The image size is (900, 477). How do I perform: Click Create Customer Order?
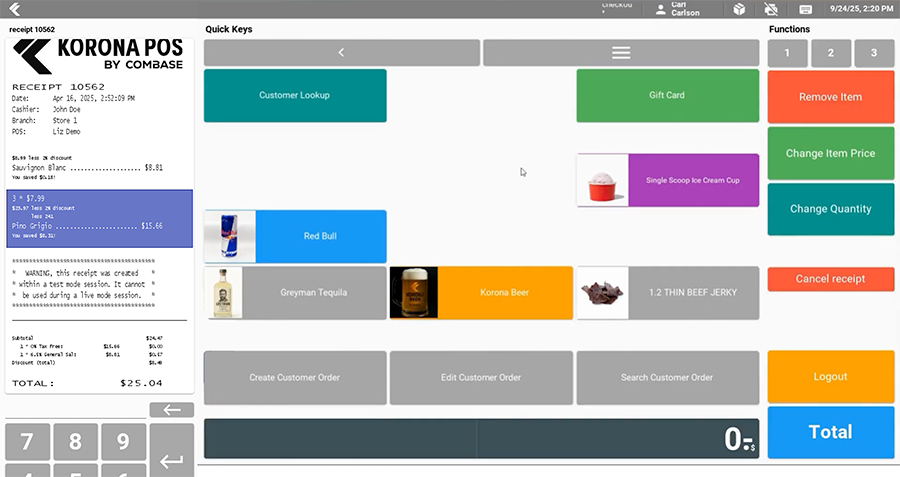[295, 378]
